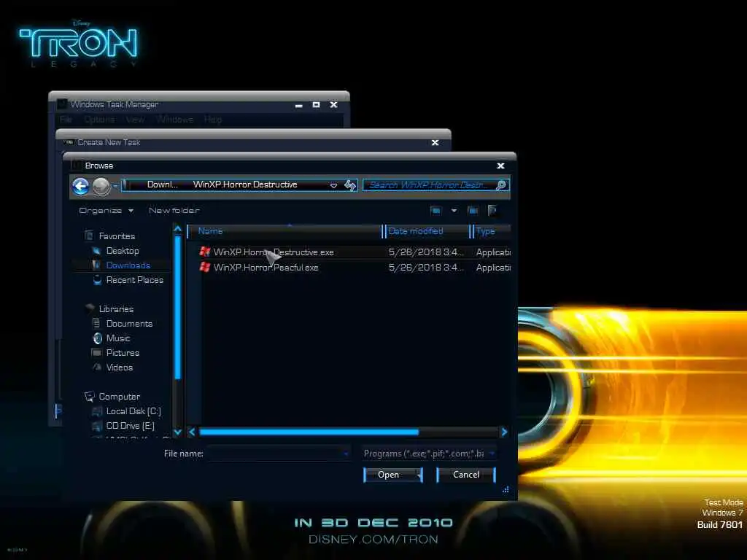The height and width of the screenshot is (560, 747).
Task: Open Help menu in Task Manager
Action: (212, 119)
